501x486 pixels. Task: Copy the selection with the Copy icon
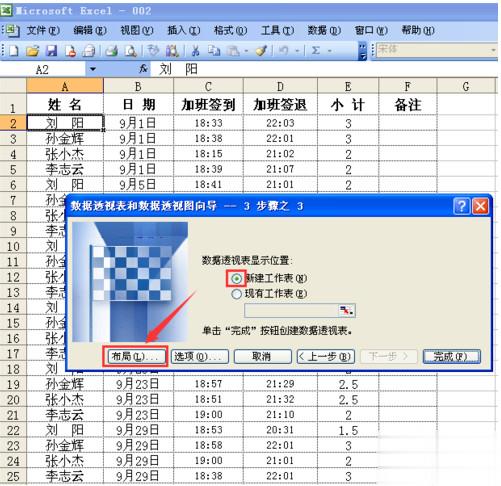(214, 51)
